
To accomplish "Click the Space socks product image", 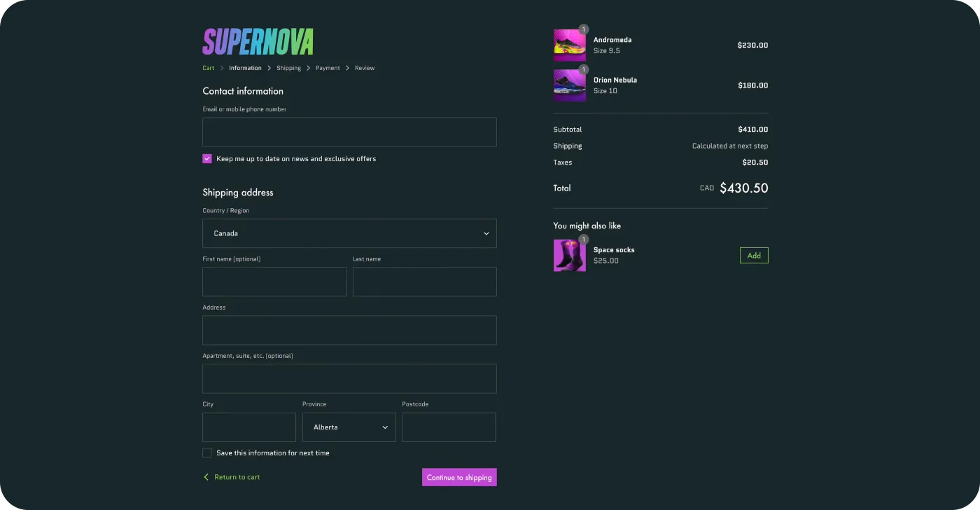I will point(569,255).
